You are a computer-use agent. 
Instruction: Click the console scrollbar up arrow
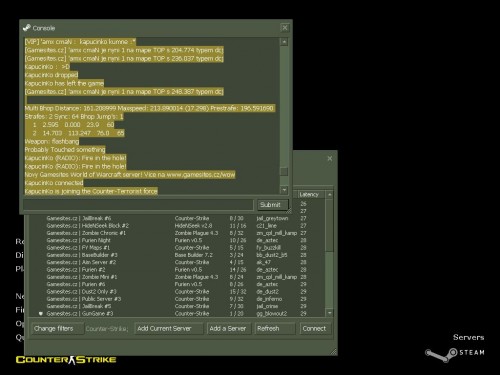284,42
